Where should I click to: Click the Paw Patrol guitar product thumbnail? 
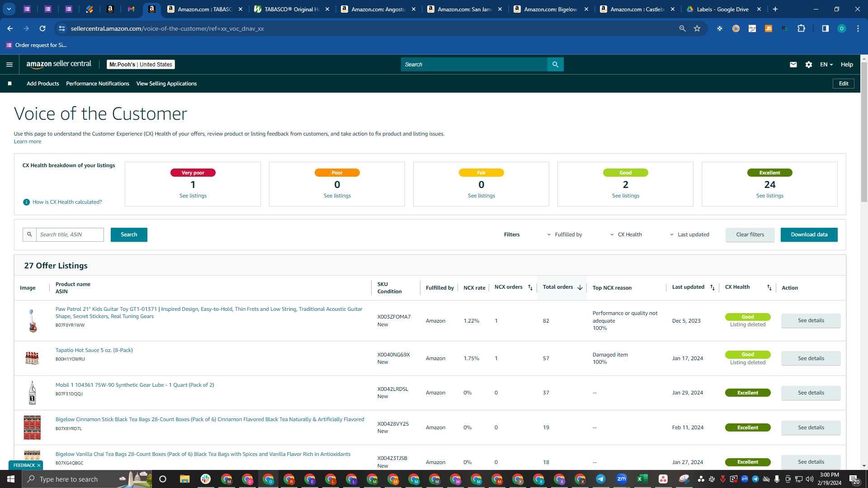tap(32, 321)
